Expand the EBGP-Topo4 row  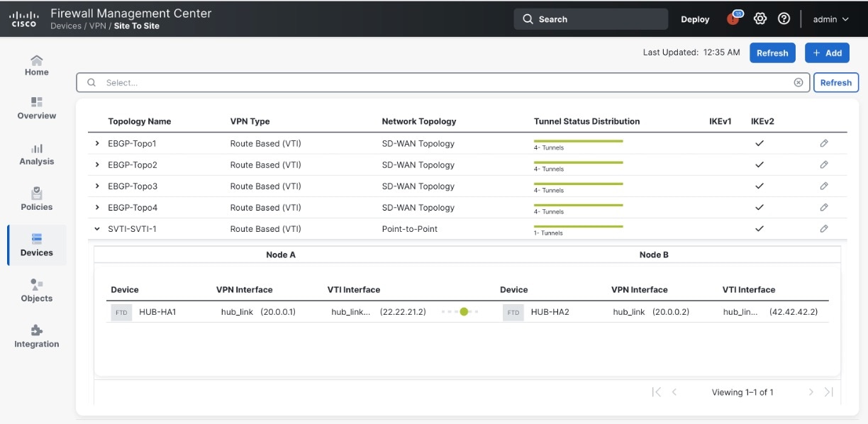97,207
